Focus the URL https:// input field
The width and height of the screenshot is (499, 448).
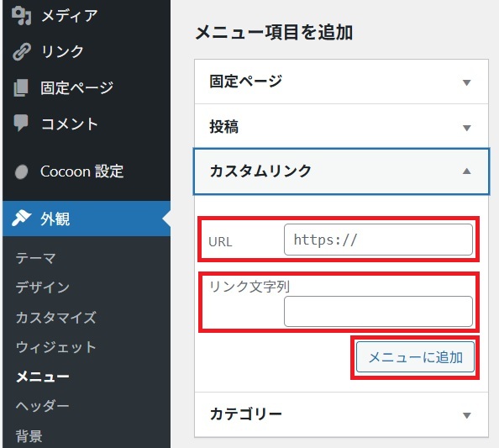(378, 240)
